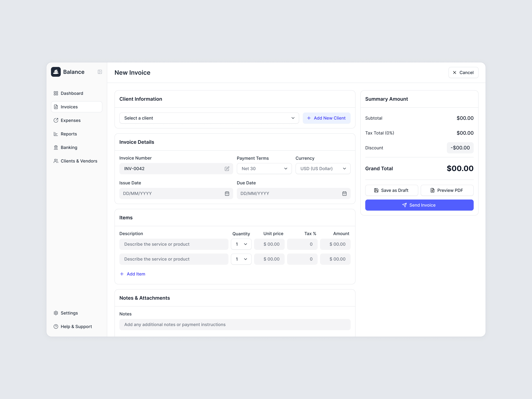The height and width of the screenshot is (399, 532).
Task: Select the Expenses icon in the sidebar
Action: [56, 120]
